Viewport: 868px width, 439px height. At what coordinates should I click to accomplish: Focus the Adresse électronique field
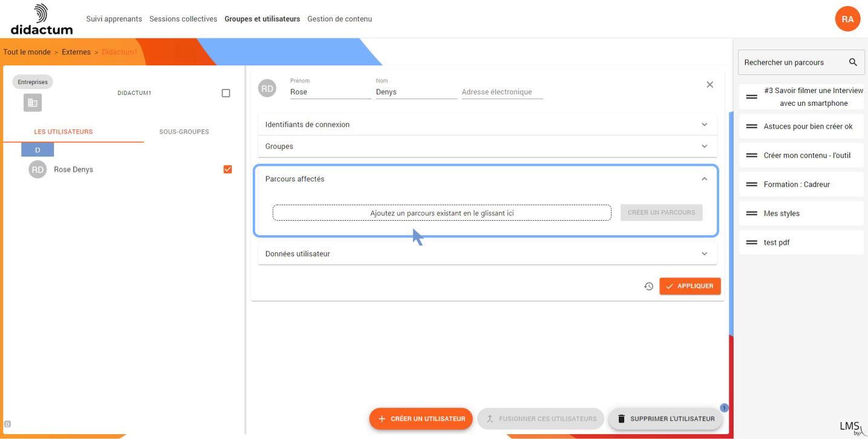[x=502, y=92]
